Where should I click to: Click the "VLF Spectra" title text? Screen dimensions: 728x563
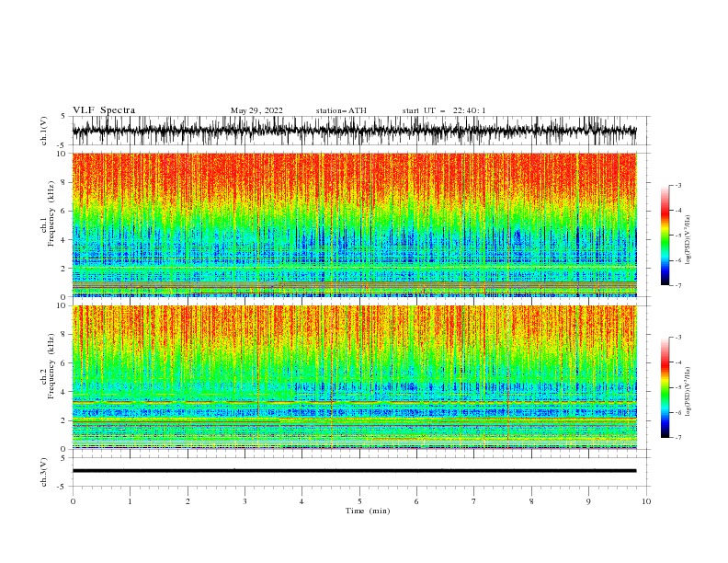[x=104, y=110]
